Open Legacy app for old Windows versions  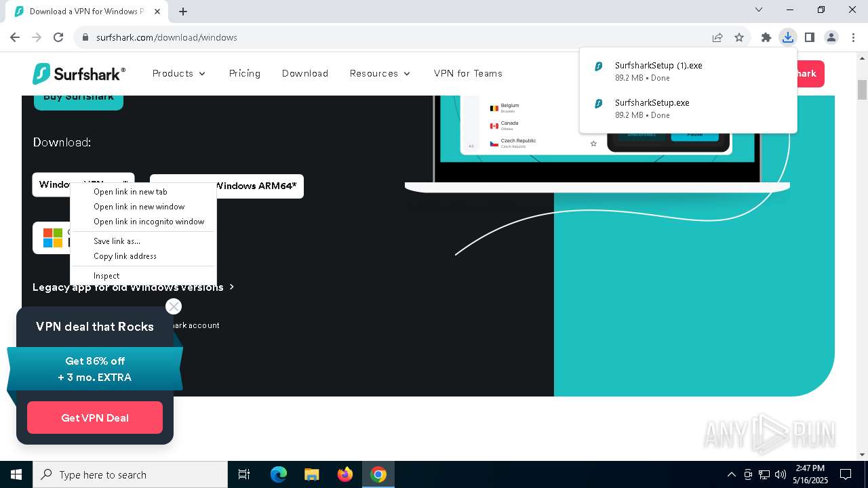[134, 287]
